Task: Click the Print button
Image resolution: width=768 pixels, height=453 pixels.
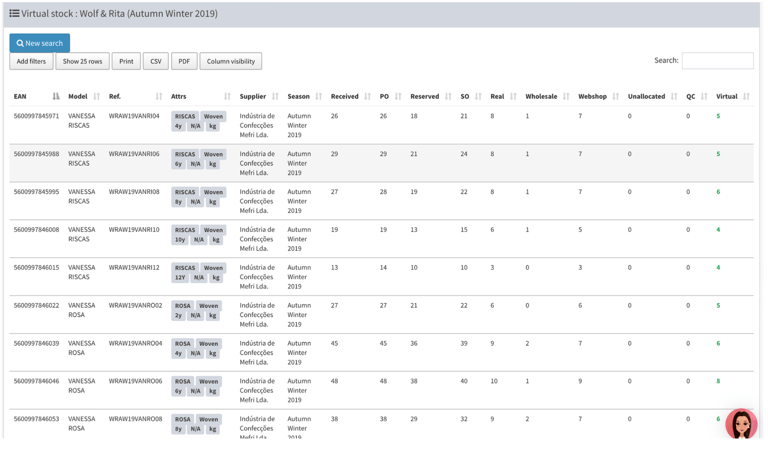Action: [x=126, y=62]
